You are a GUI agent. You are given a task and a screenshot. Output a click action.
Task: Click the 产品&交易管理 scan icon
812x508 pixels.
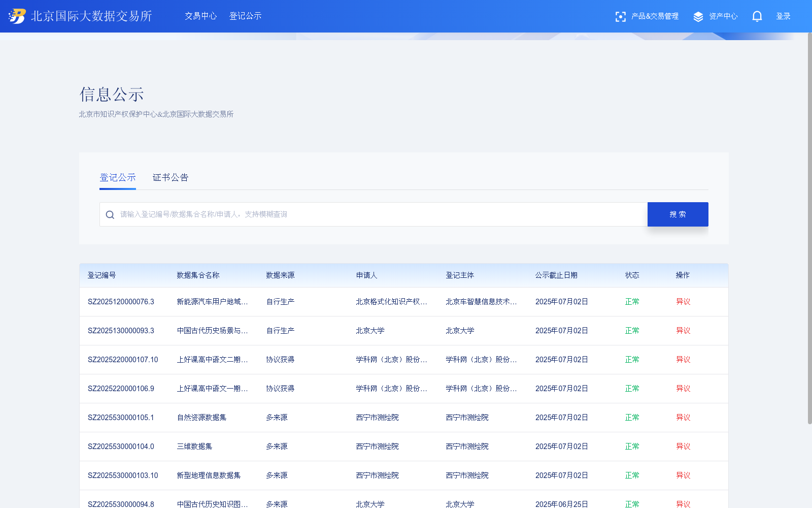click(620, 17)
